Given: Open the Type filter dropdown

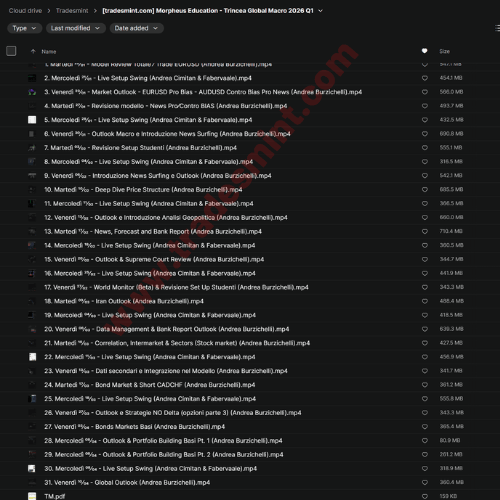Looking at the screenshot, I should click(x=24, y=28).
